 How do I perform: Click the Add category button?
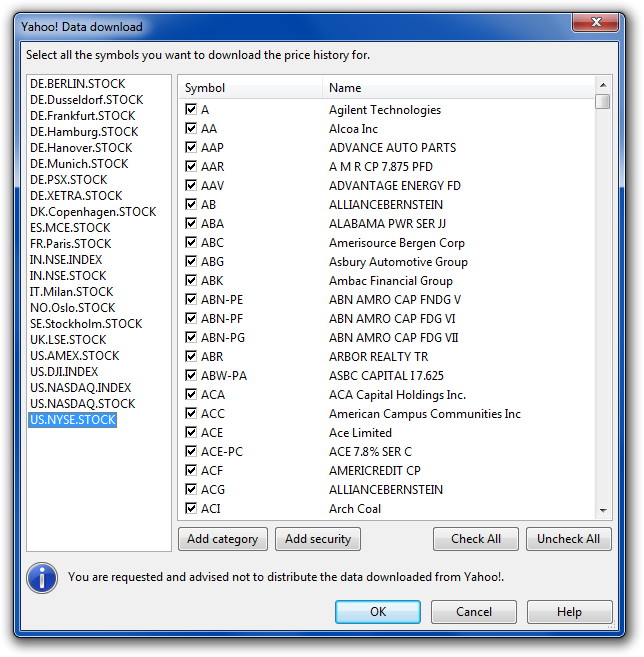point(223,539)
